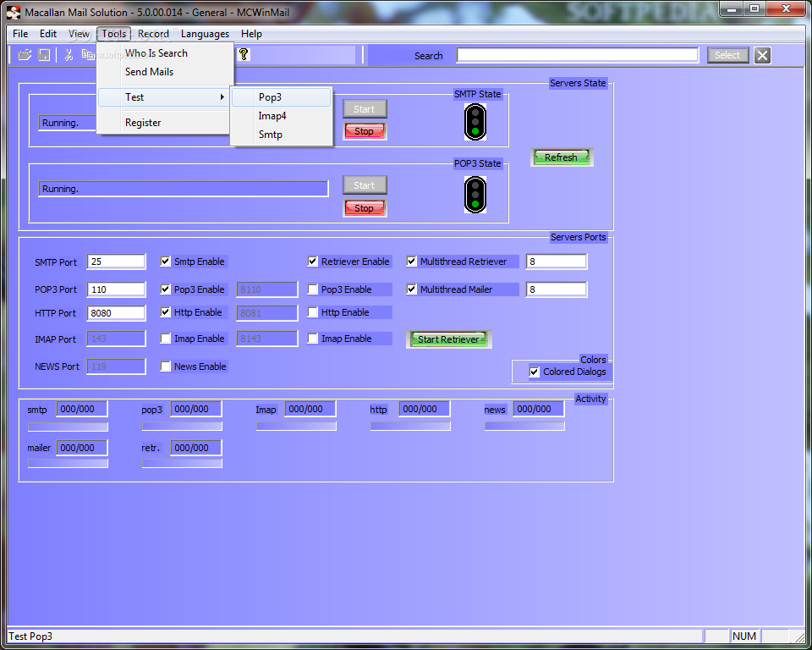Open the File menu
Viewport: 812px width, 650px height.
point(20,34)
